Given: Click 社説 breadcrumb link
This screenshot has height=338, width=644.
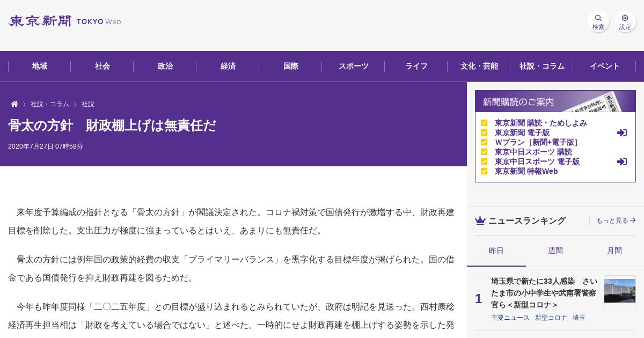Looking at the screenshot, I should [x=88, y=104].
